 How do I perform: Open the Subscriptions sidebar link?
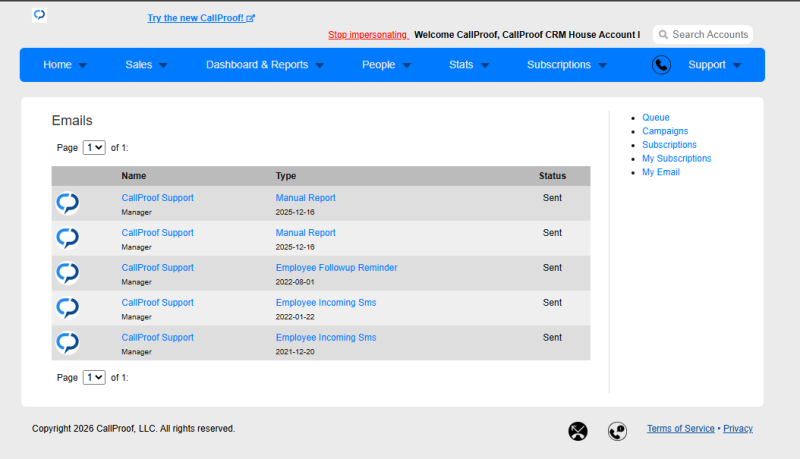click(x=669, y=145)
